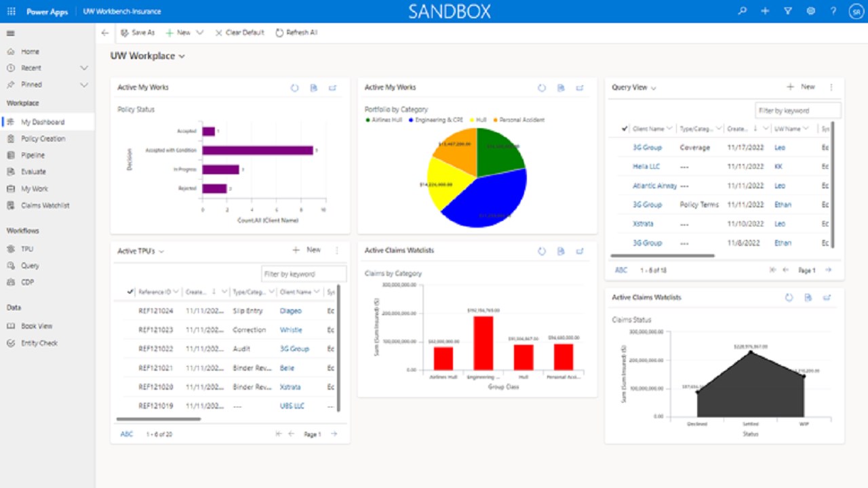Expand the Claims by Category chart
This screenshot has width=868, height=488.
(580, 251)
